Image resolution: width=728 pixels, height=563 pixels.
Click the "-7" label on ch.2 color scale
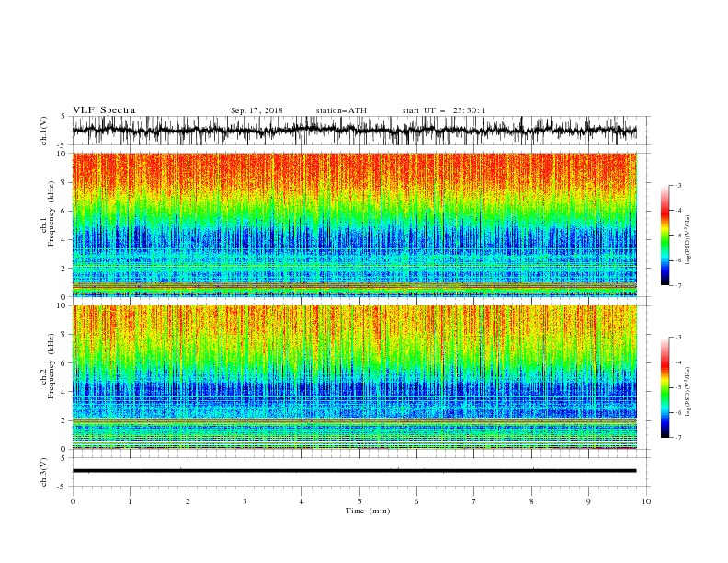pyautogui.click(x=678, y=438)
